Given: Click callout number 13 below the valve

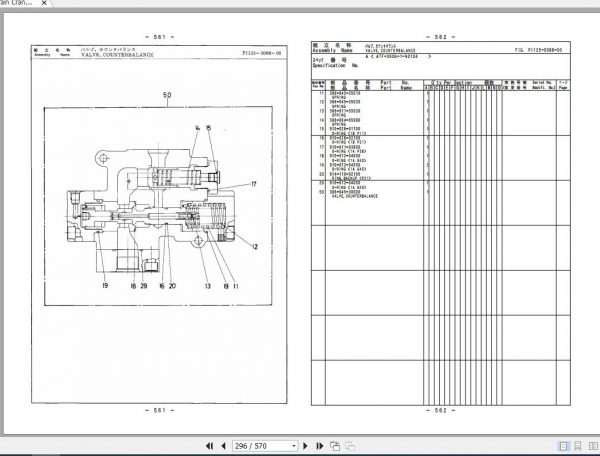Looking at the screenshot, I should click(207, 286).
